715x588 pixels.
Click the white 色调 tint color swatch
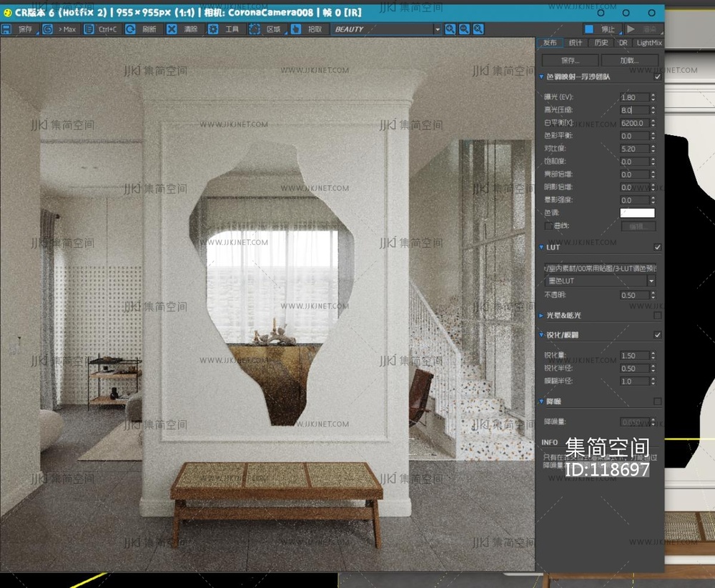click(x=636, y=213)
